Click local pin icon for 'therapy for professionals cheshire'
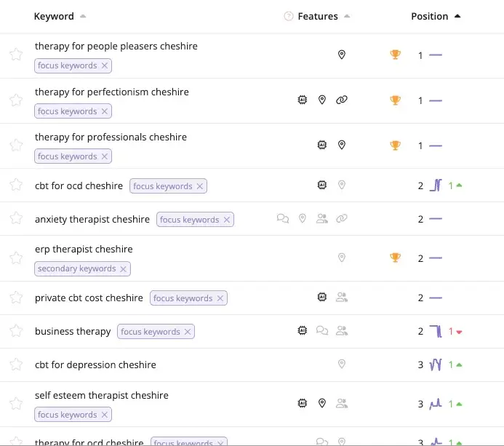The image size is (504, 446). click(341, 145)
